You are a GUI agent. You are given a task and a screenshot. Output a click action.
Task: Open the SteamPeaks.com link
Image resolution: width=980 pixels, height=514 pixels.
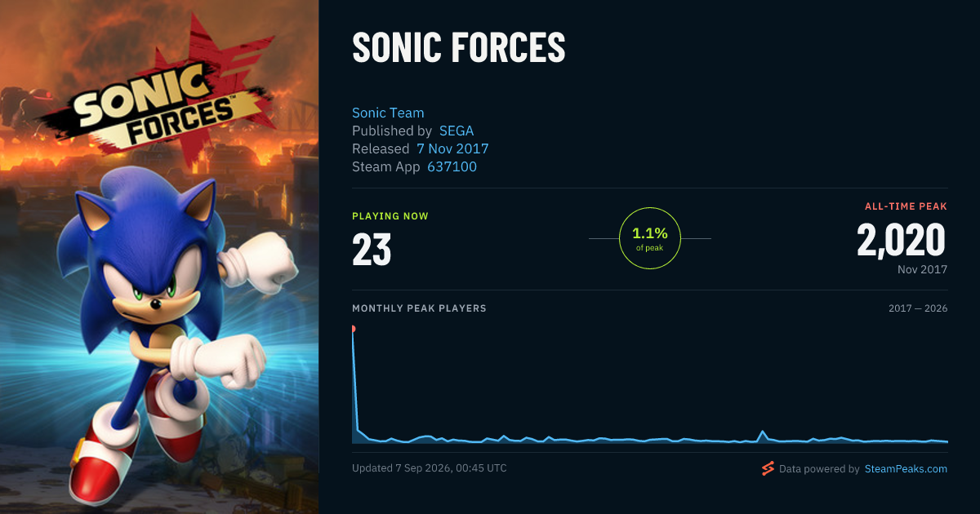pos(906,469)
